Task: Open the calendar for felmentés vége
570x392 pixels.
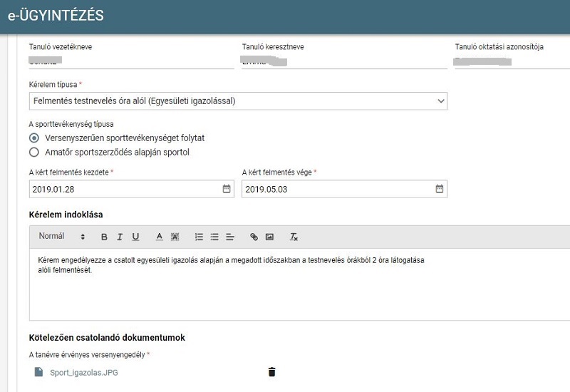Action: point(439,189)
